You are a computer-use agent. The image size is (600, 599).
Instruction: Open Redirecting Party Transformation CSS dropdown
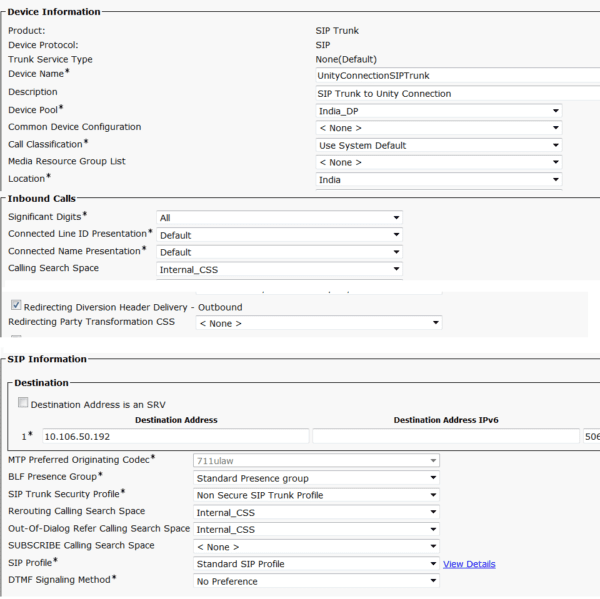(x=318, y=323)
